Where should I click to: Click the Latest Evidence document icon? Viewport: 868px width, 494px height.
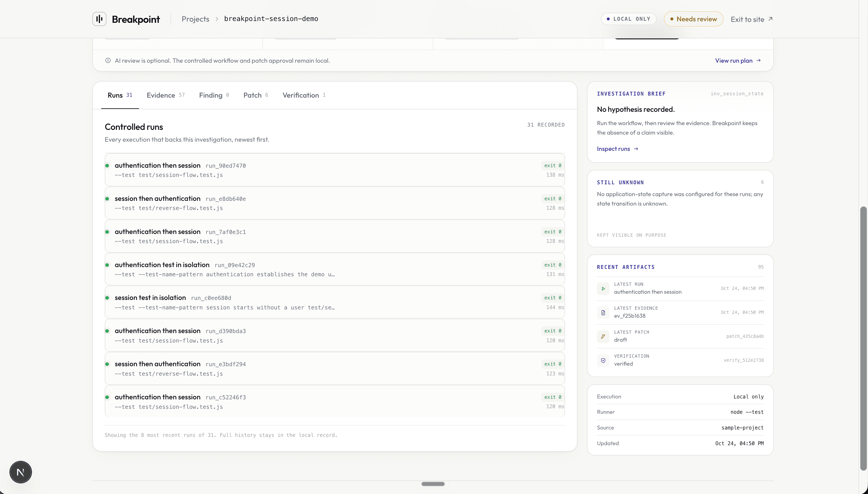603,312
